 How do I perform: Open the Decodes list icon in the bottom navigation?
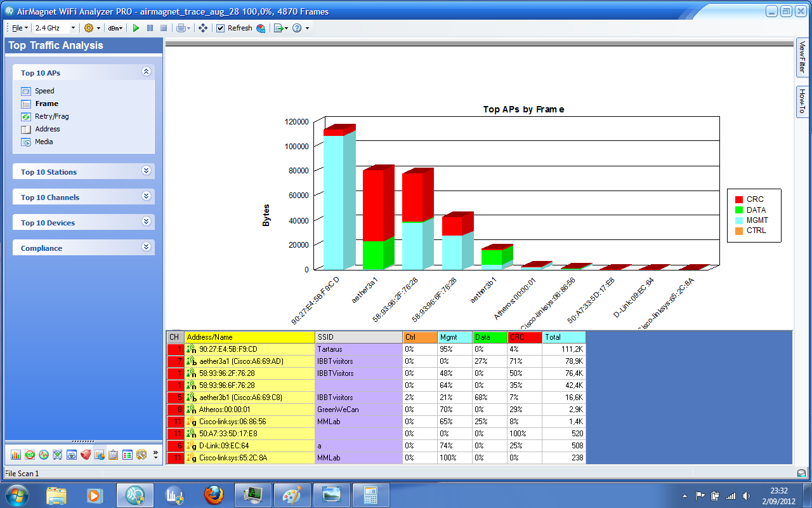point(127,455)
